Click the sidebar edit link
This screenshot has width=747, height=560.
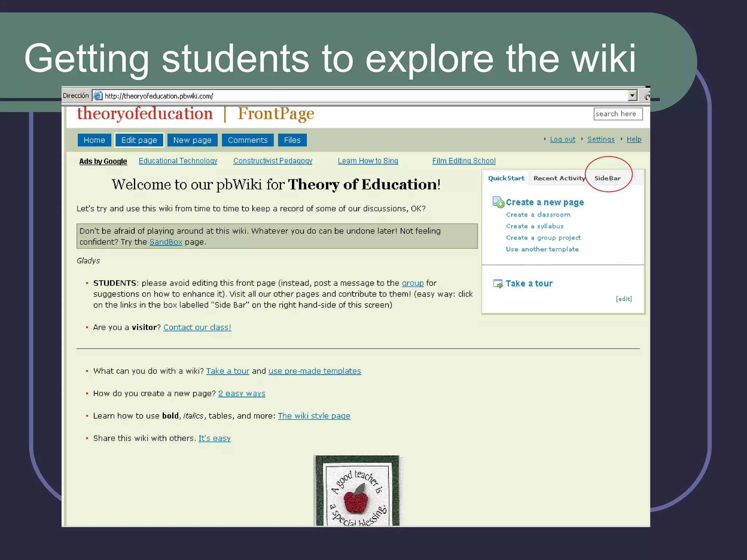tap(624, 299)
